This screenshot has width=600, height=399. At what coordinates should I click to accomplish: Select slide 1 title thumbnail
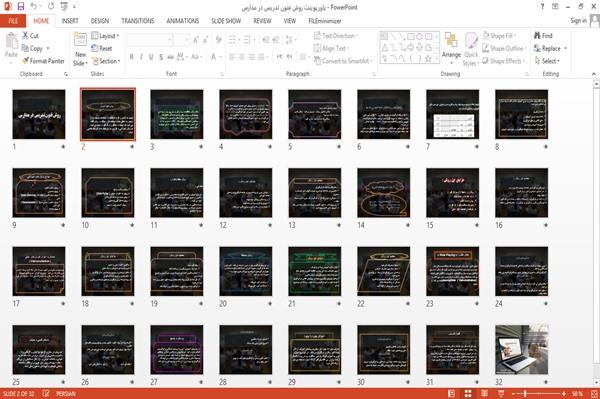(x=39, y=114)
